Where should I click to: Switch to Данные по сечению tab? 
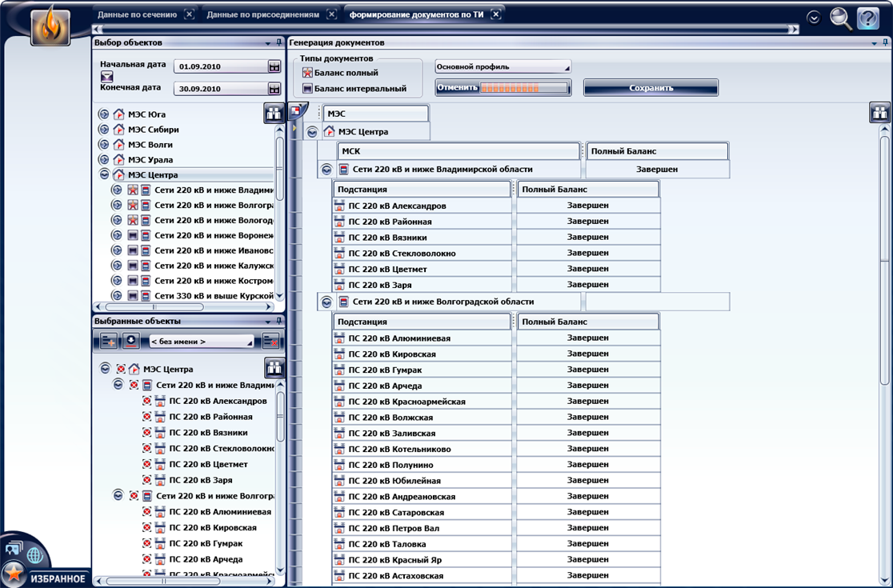(x=138, y=14)
